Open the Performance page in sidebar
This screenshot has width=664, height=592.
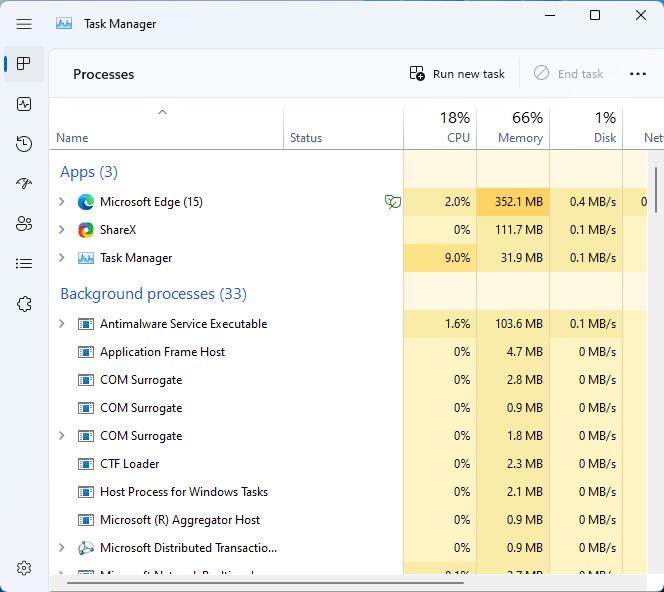[24, 104]
